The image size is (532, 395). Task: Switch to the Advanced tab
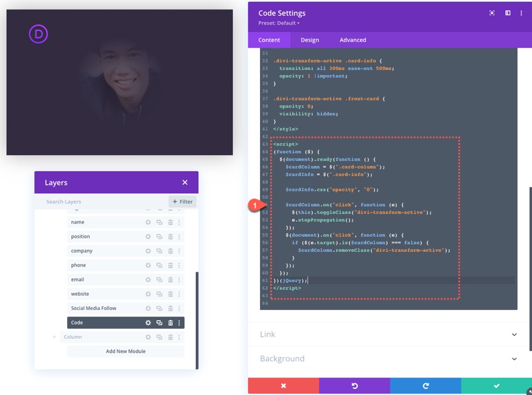[352, 39]
